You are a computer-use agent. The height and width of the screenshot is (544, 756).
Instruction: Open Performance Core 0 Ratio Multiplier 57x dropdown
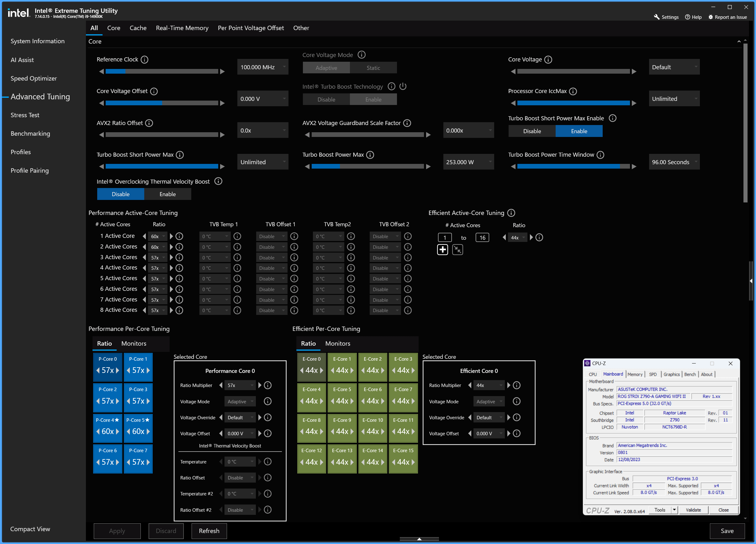click(x=240, y=385)
